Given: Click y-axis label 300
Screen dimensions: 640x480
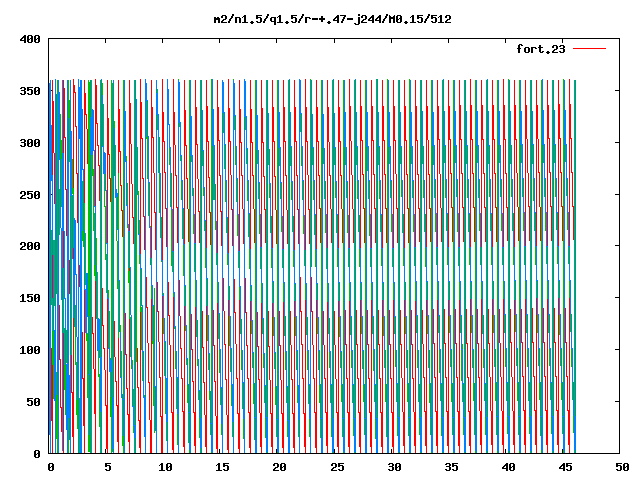Looking at the screenshot, I should pos(30,143).
